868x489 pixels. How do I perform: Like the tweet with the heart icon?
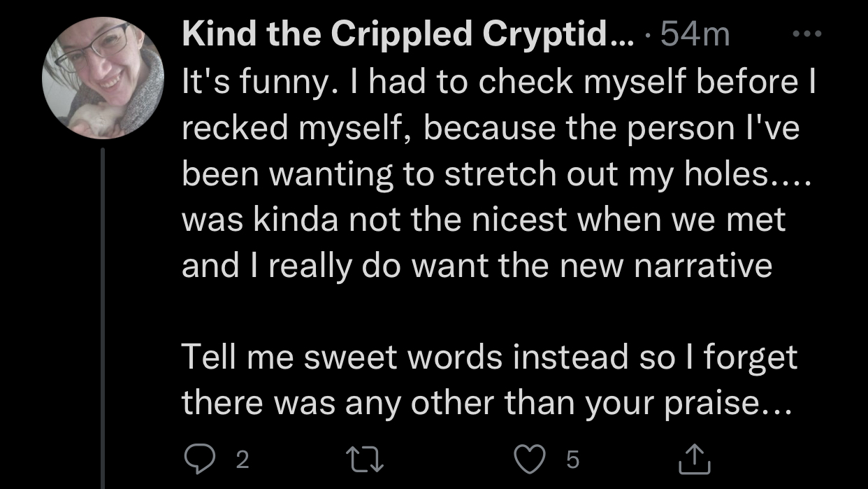click(530, 459)
